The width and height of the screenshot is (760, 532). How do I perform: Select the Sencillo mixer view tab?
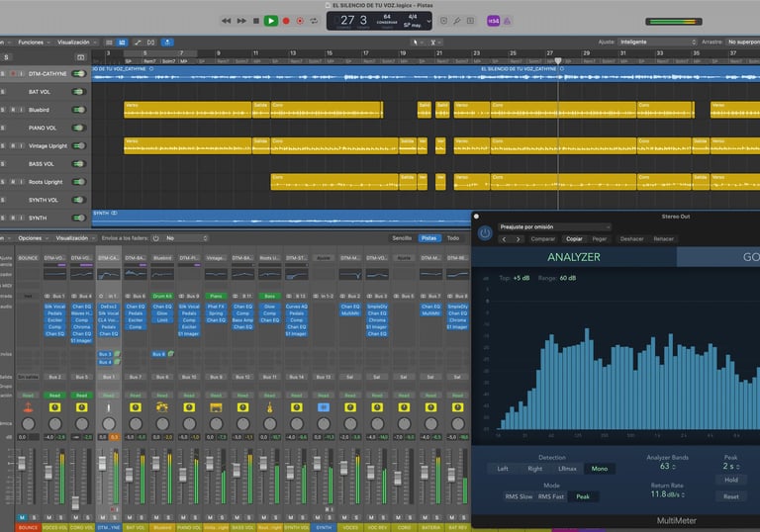point(402,238)
